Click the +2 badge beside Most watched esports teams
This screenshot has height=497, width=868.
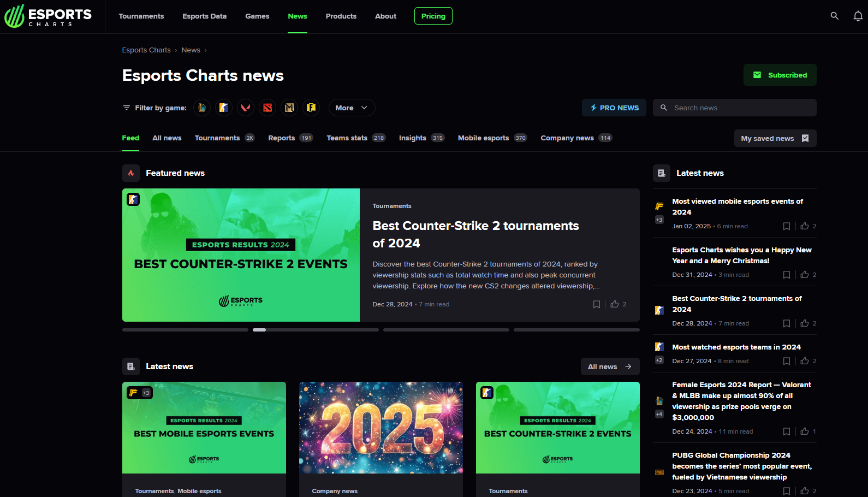(659, 360)
